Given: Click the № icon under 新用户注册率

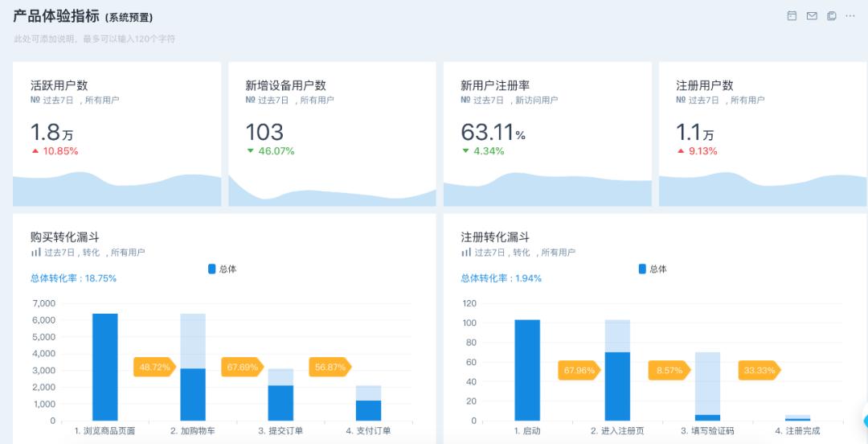Looking at the screenshot, I should [x=465, y=101].
